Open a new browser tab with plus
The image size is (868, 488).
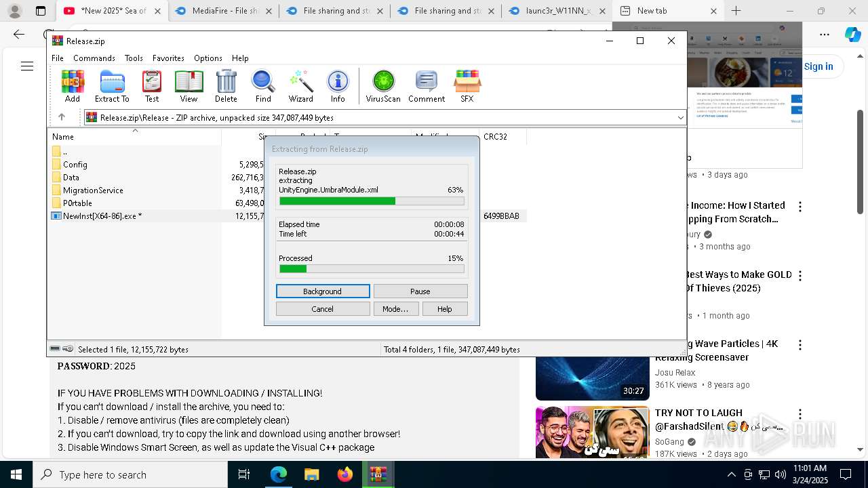click(x=736, y=11)
